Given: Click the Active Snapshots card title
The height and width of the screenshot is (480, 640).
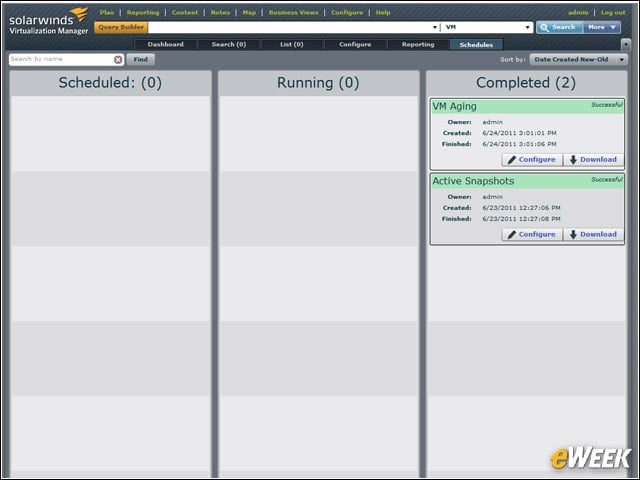Looking at the screenshot, I should coord(473,181).
